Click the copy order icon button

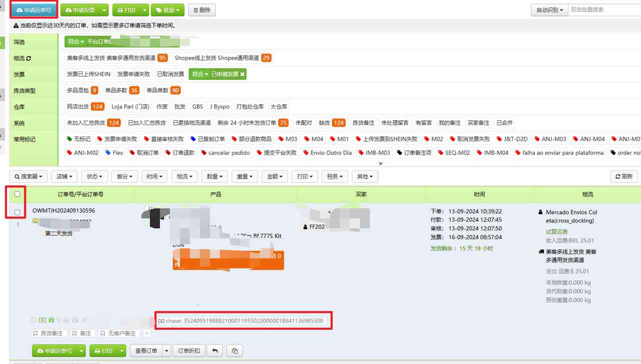tap(234, 351)
